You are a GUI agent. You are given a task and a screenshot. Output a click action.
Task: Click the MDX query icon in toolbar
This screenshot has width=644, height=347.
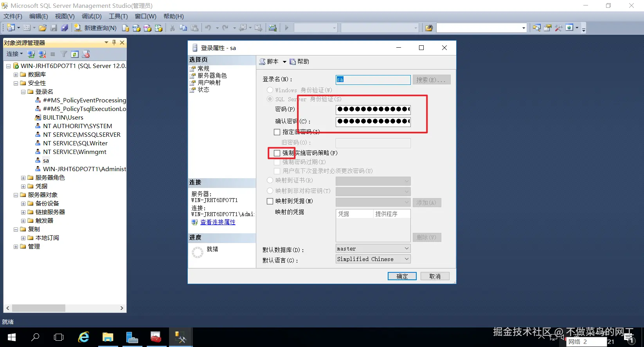click(136, 28)
